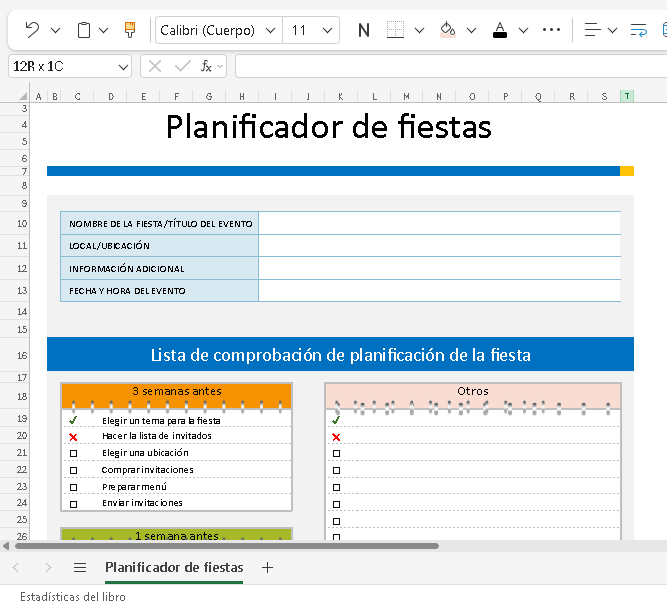Open the more options ellipsis menu
The image size is (667, 607).
(550, 30)
